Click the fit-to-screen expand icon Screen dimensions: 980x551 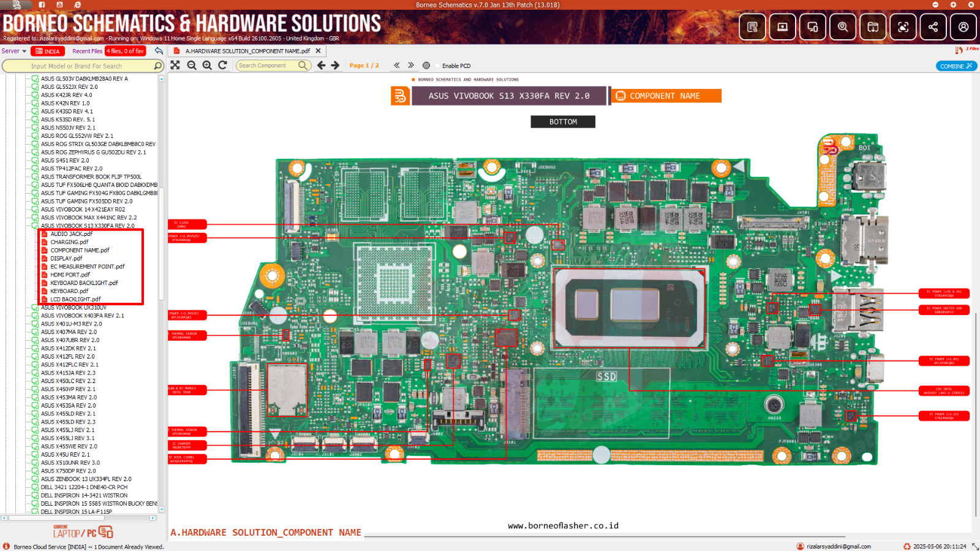tap(175, 65)
